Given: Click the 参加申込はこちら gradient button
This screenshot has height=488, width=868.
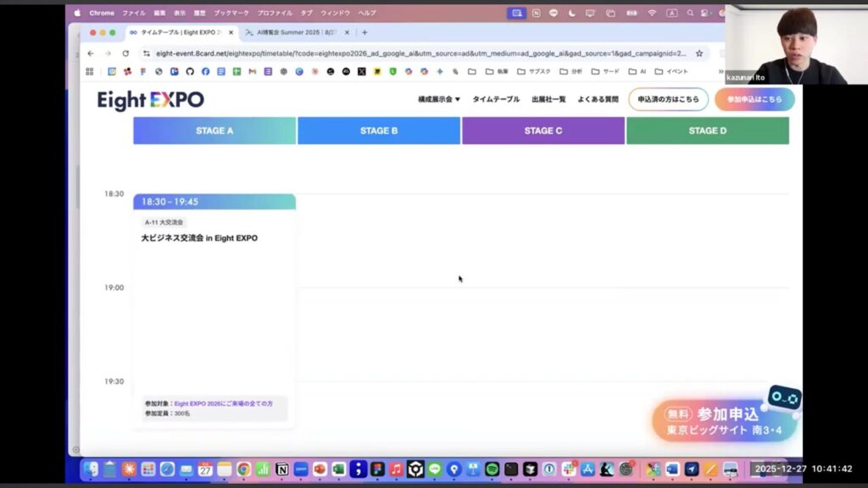Looking at the screenshot, I should (754, 99).
